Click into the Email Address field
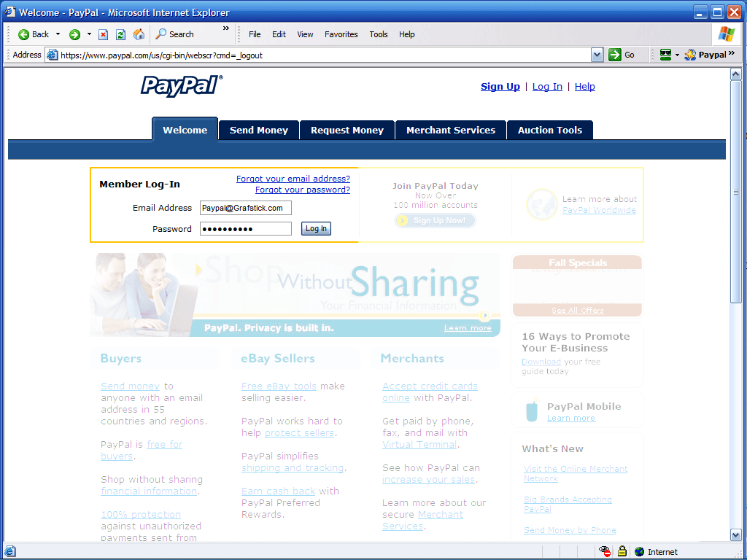The image size is (747, 560). [245, 208]
